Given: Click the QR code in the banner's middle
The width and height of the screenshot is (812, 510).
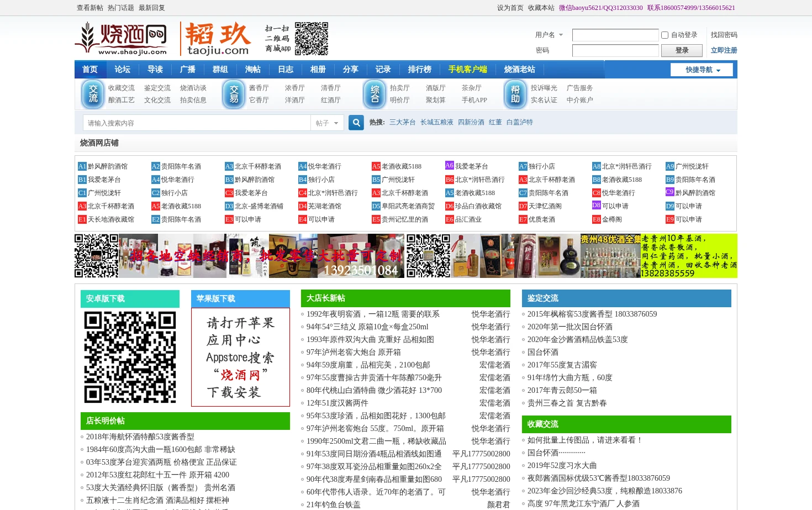Looking at the screenshot, I should [x=428, y=256].
